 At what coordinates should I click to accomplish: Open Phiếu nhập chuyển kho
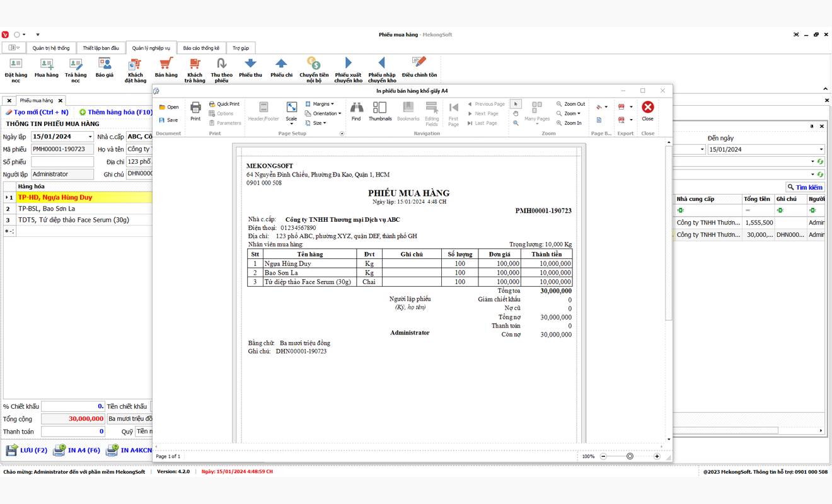(382, 69)
